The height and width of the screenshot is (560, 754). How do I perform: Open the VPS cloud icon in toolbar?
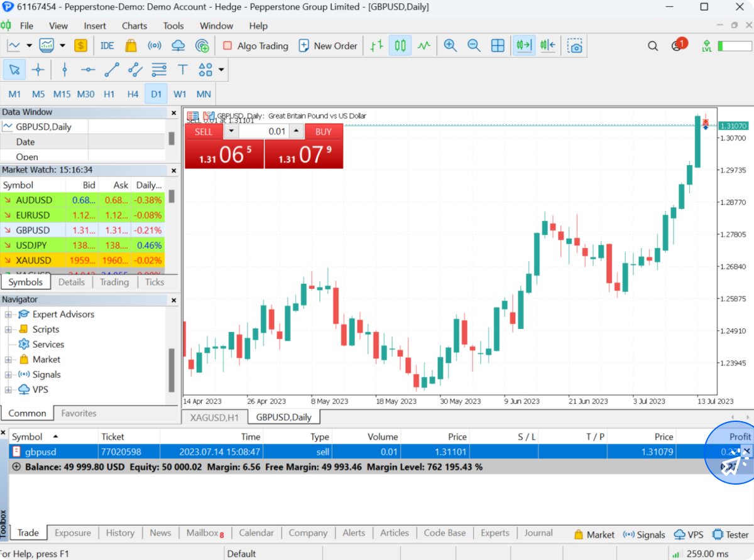pos(178,46)
